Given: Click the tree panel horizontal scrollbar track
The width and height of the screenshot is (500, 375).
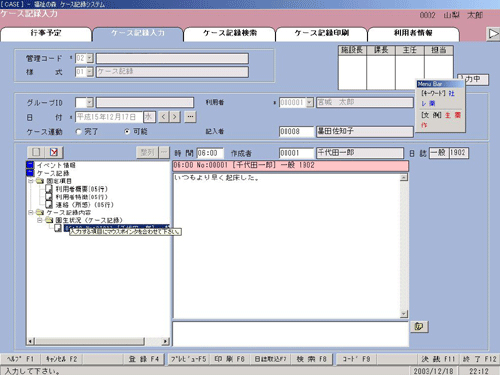Looking at the screenshot, I should coord(99,341).
